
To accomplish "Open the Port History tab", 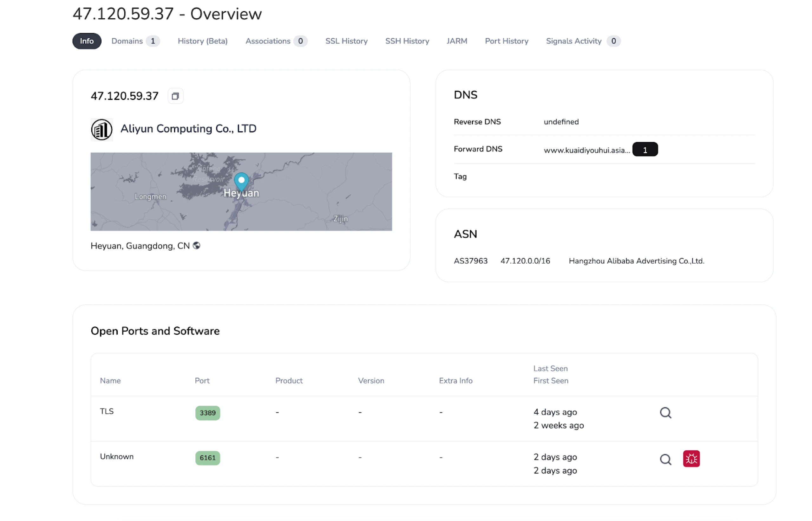I will pyautogui.click(x=507, y=41).
